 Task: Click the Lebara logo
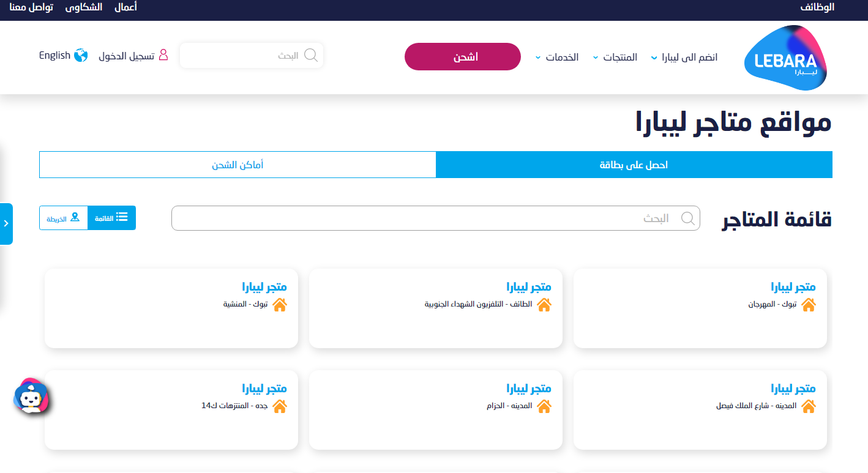coord(785,58)
